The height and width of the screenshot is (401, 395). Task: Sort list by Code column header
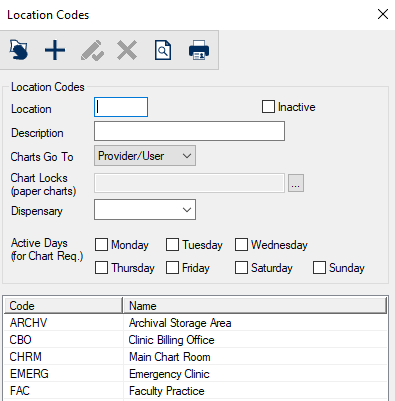tap(63, 305)
